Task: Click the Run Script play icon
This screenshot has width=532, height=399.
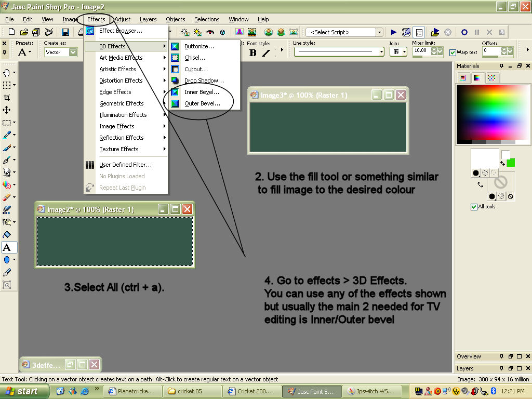Action: click(x=394, y=32)
